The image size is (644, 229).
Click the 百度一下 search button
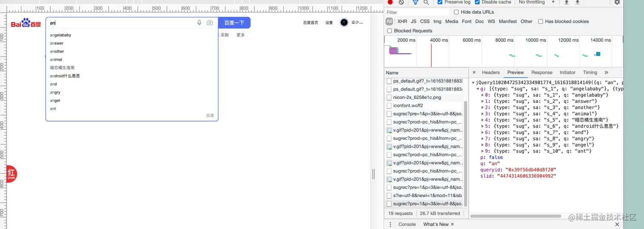[x=234, y=23]
